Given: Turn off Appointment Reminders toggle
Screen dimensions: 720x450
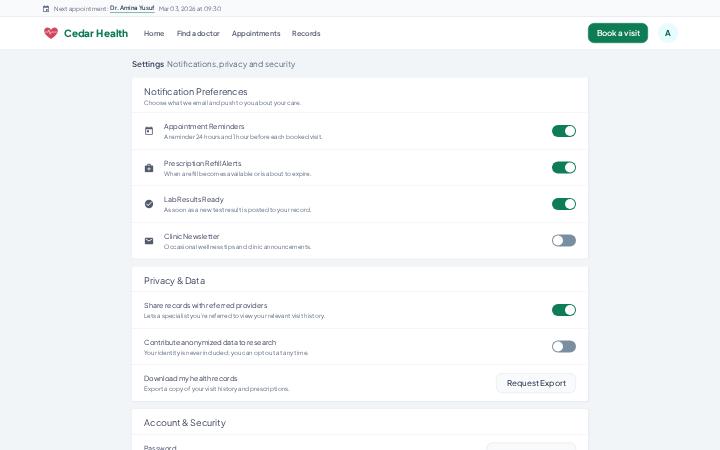Looking at the screenshot, I should pyautogui.click(x=563, y=131).
